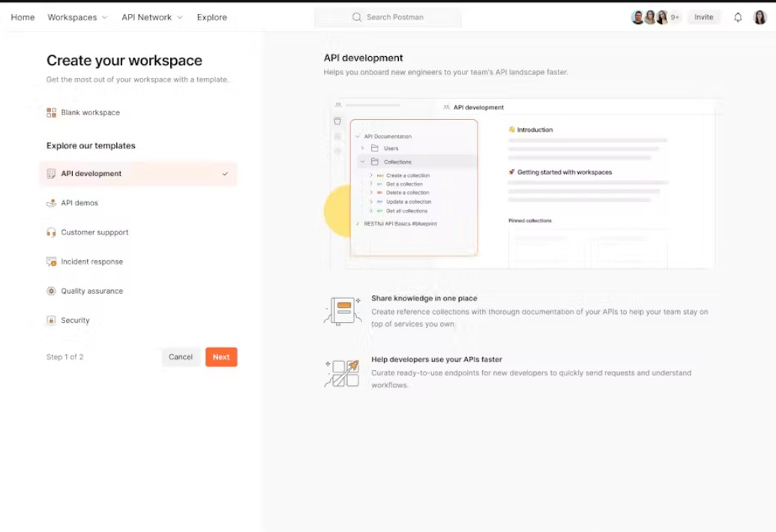Image resolution: width=776 pixels, height=532 pixels.
Task: Click the Security lock icon
Action: pyautogui.click(x=51, y=320)
